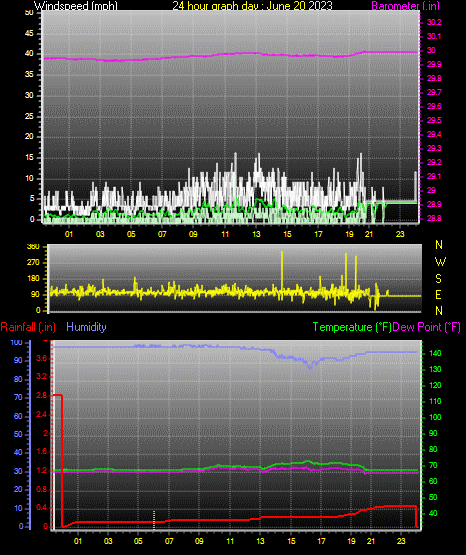
Task: Click the 'Dew Point (°F)' legend label
Action: pos(427,327)
